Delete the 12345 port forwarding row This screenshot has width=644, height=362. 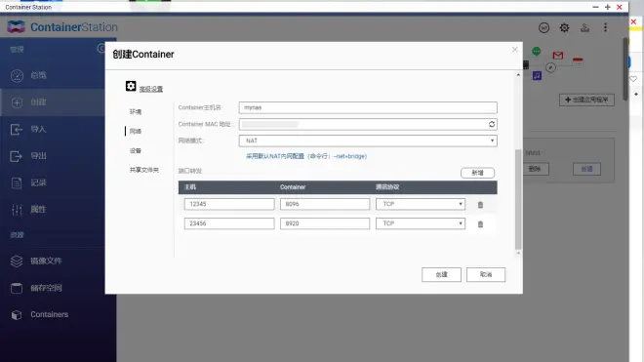480,205
